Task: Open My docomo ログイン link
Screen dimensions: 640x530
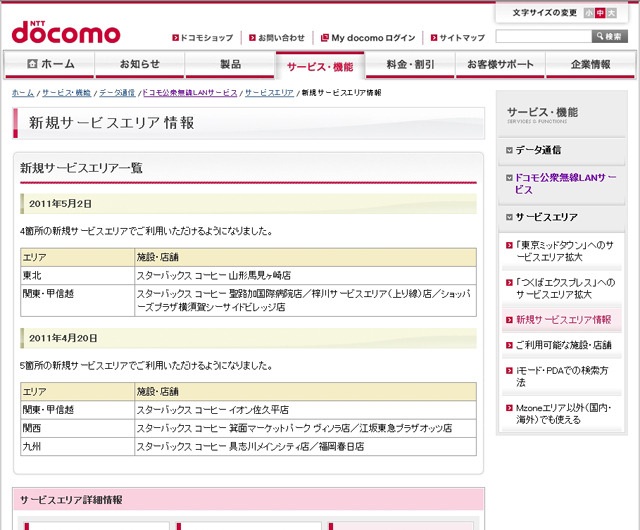Action: [370, 38]
